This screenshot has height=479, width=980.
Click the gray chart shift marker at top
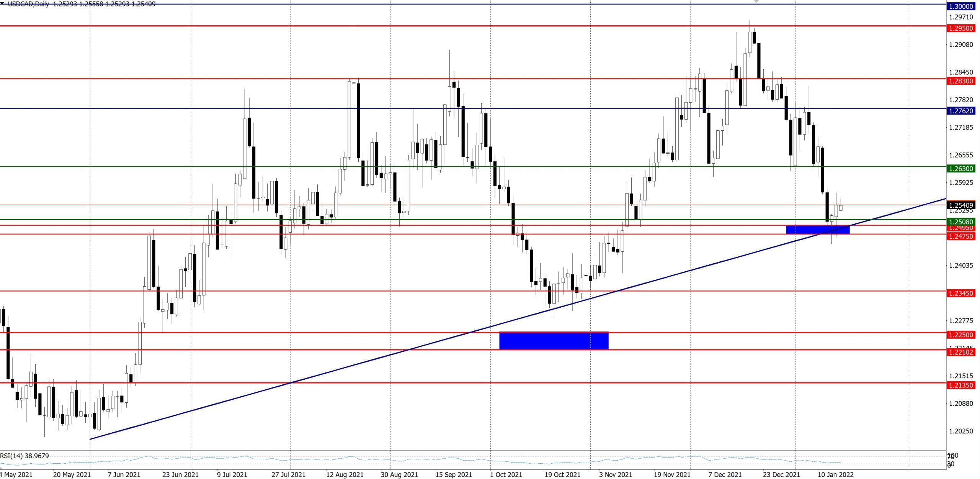click(x=756, y=2)
